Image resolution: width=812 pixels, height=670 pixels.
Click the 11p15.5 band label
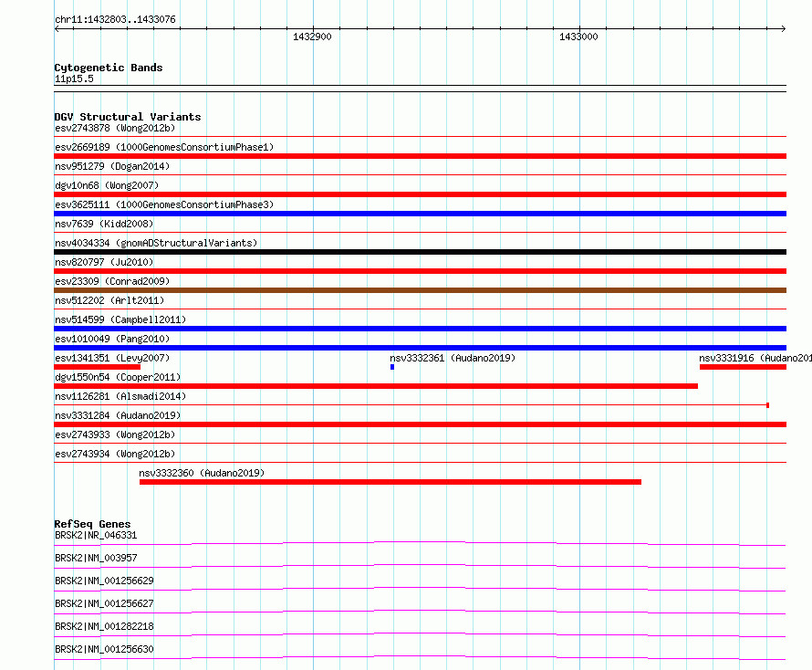click(x=74, y=79)
